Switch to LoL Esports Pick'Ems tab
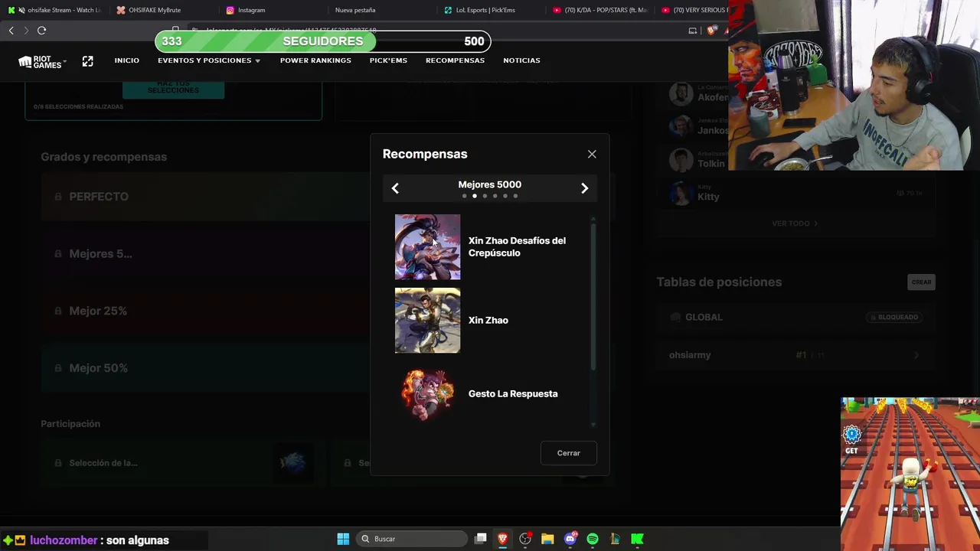980x551 pixels. coord(490,10)
